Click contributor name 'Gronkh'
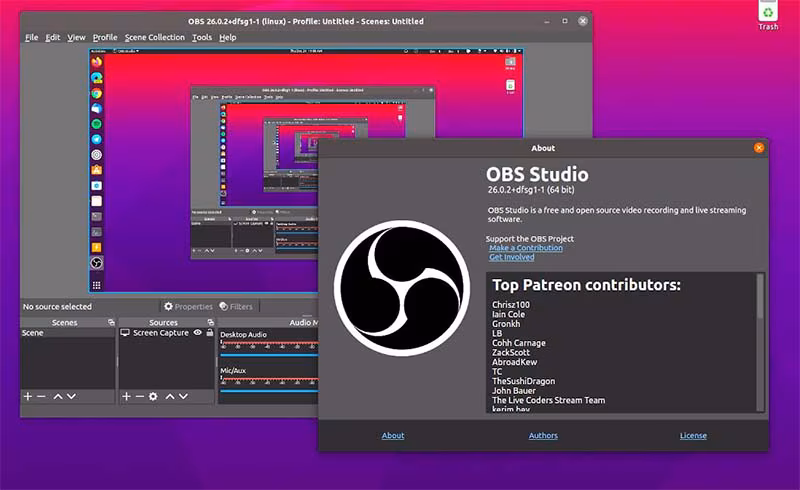Image resolution: width=800 pixels, height=490 pixels. coord(506,324)
